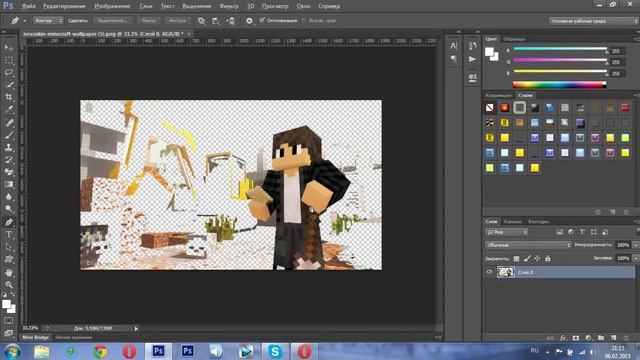The image size is (640, 360).
Task: Select the Horizontal Type tool
Action: (x=9, y=234)
